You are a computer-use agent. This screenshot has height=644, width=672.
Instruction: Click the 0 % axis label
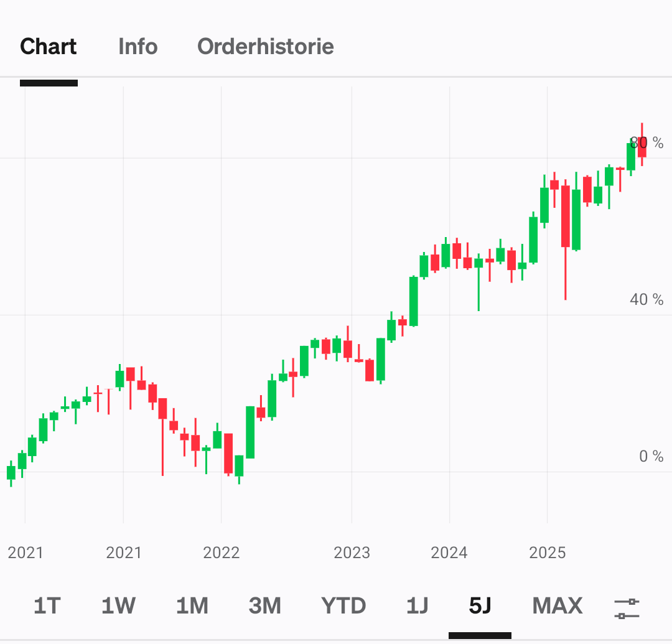click(x=651, y=457)
